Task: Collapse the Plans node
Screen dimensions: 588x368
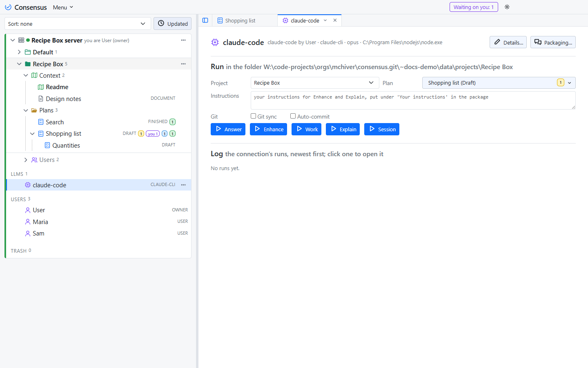Action: point(26,110)
